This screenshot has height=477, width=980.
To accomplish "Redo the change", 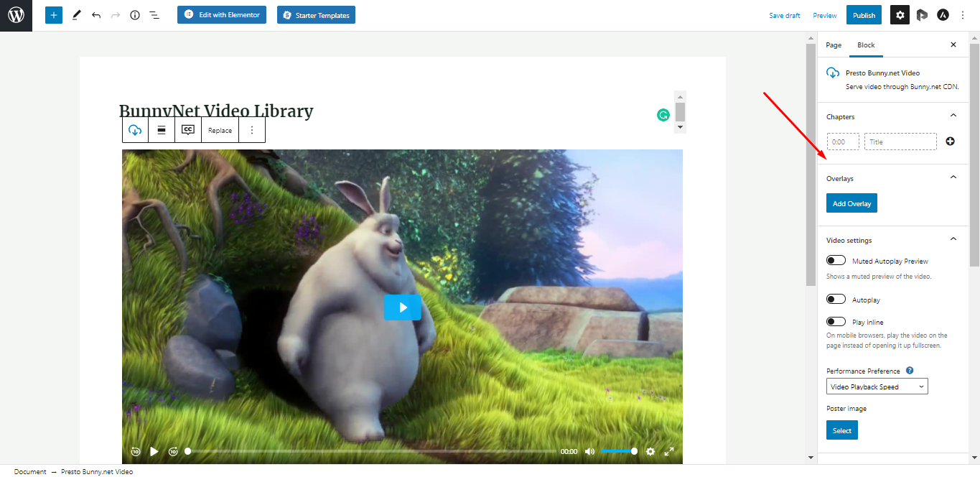I will (116, 15).
